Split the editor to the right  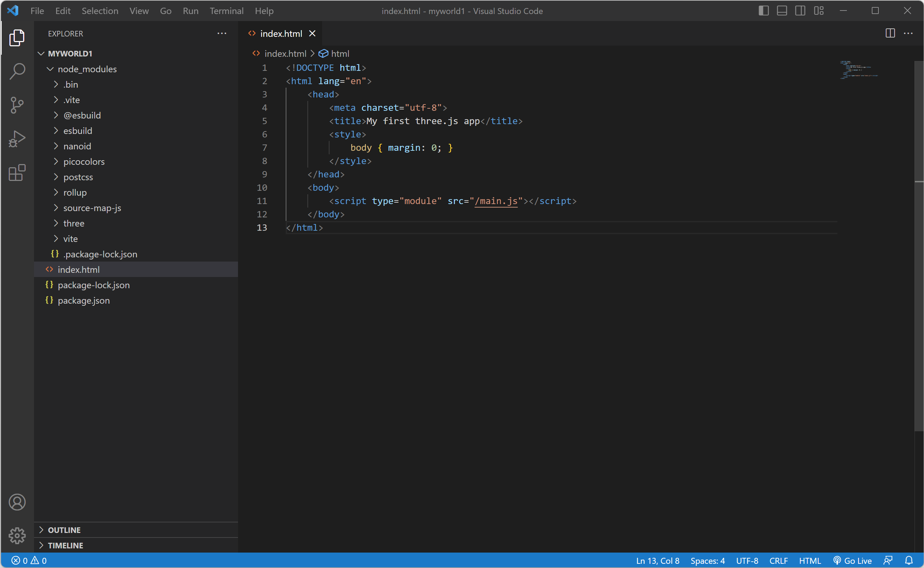[x=890, y=33]
